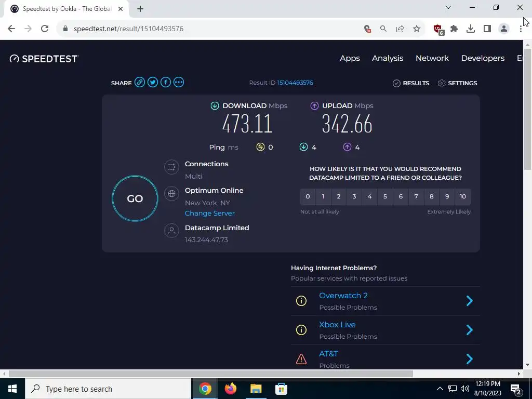Start test with GO button
Screen dimensions: 532x399
pos(135,198)
